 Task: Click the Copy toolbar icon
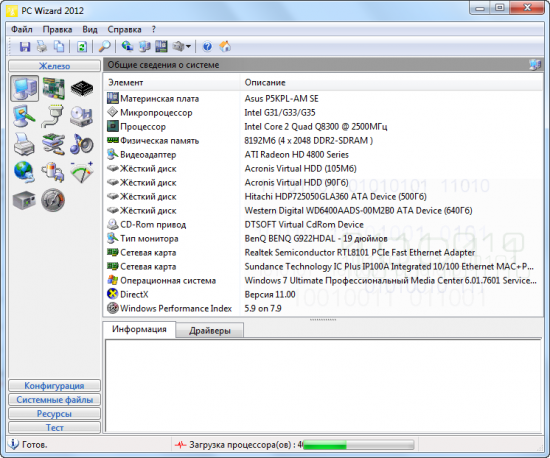(x=59, y=46)
